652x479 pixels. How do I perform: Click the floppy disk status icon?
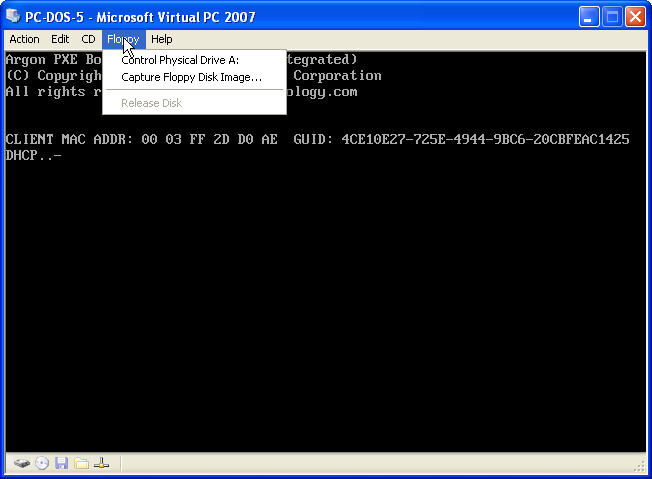62,463
